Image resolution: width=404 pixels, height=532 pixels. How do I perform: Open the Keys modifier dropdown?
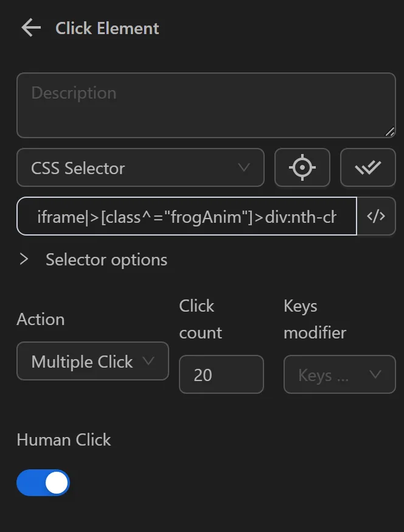(x=339, y=374)
